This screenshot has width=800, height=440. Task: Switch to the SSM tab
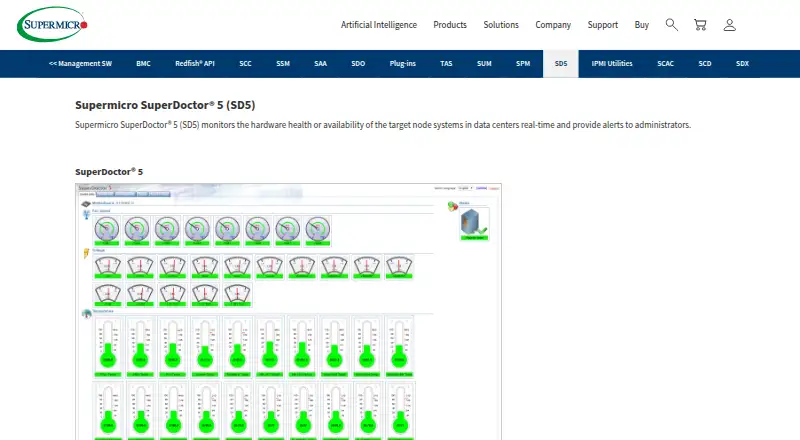[x=283, y=64]
